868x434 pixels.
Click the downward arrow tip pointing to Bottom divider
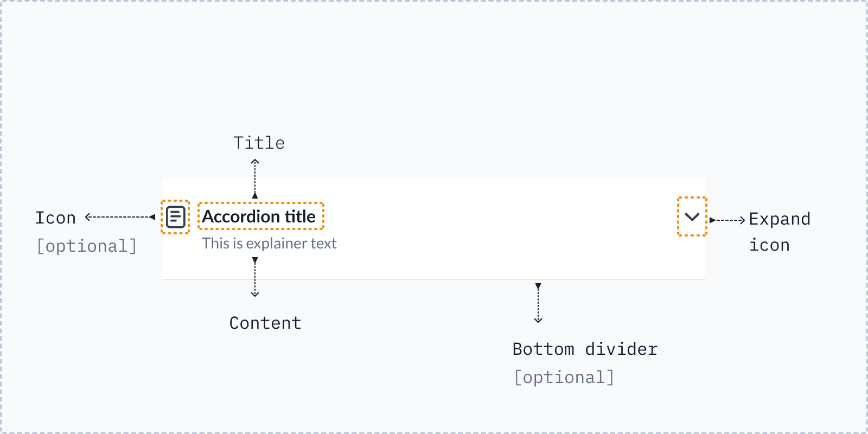[538, 320]
